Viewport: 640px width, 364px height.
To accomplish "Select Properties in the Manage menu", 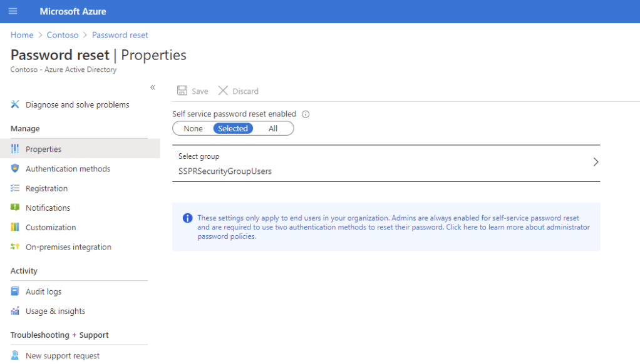I will [x=43, y=149].
